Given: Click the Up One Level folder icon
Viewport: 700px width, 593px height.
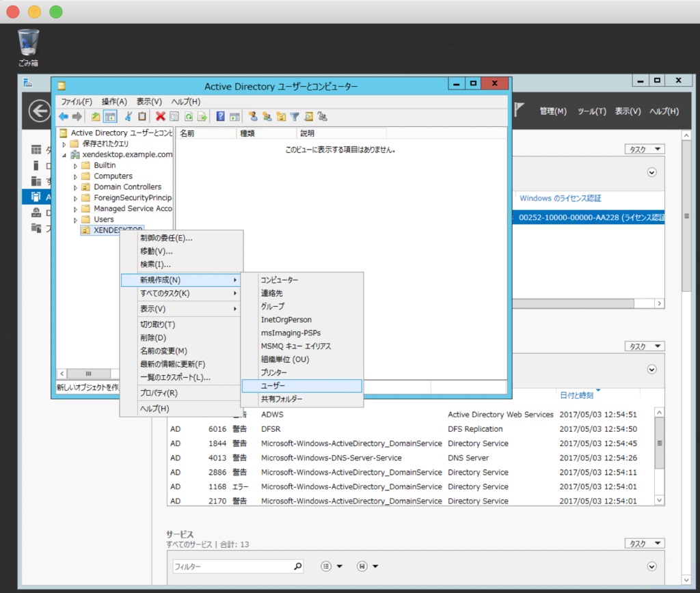Looking at the screenshot, I should click(96, 117).
